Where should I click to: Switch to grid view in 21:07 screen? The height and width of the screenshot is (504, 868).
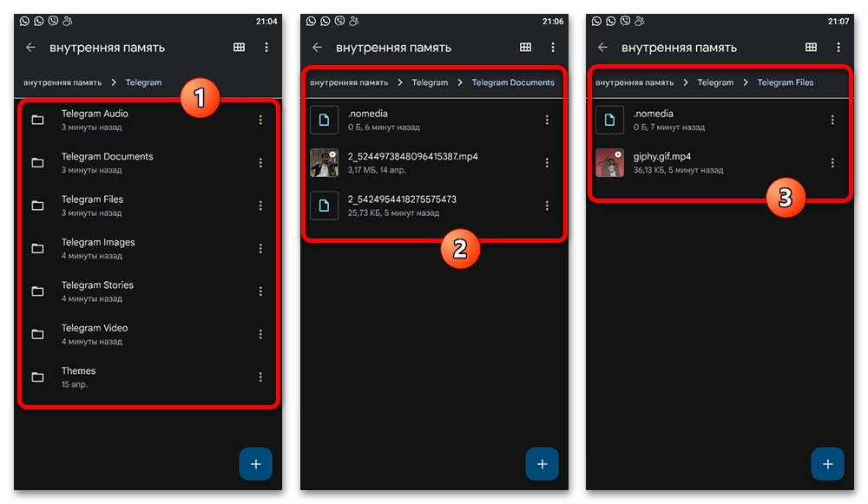[x=811, y=48]
